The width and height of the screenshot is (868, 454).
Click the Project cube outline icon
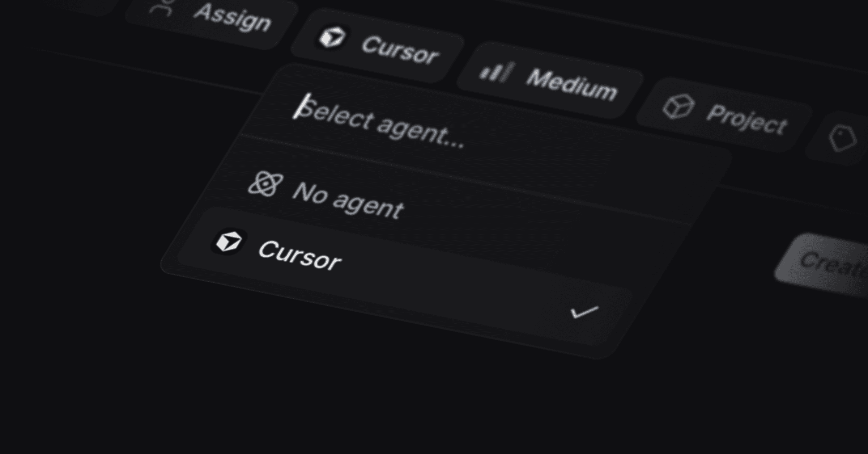678,106
